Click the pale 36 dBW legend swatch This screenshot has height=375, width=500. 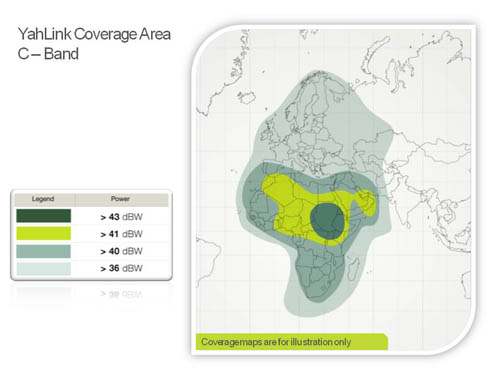(43, 269)
